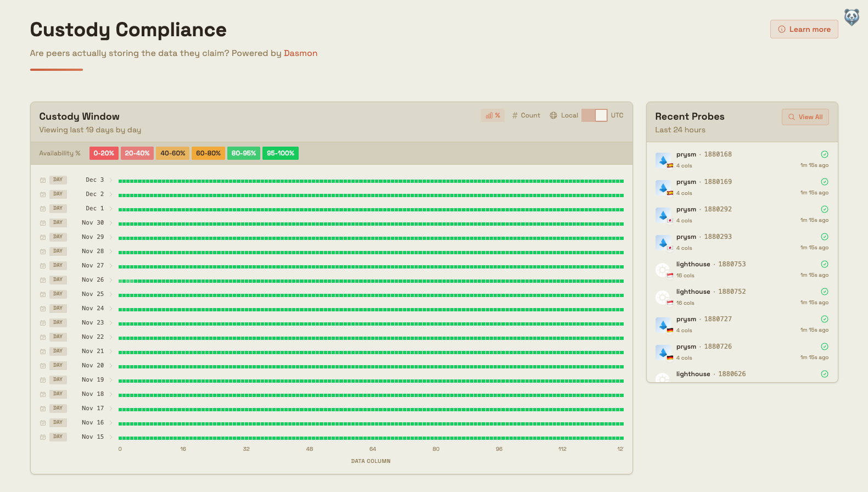Expand the Nov 22 row chevron
868x492 pixels.
pos(111,337)
